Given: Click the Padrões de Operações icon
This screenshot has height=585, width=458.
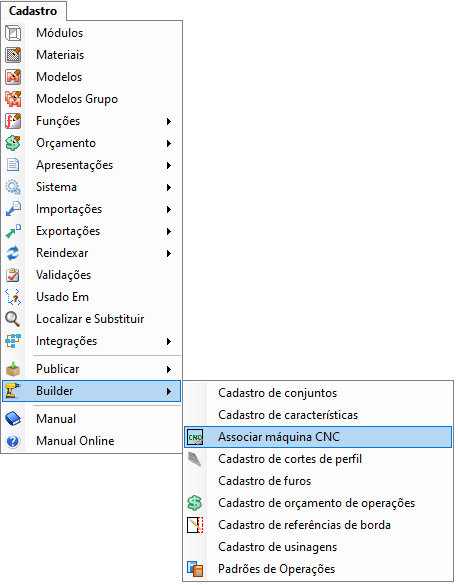Looking at the screenshot, I should click(x=195, y=569).
